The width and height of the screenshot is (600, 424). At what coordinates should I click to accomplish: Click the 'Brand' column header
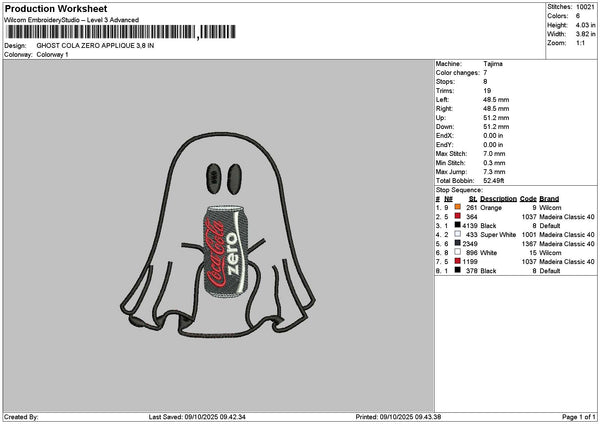coord(549,199)
